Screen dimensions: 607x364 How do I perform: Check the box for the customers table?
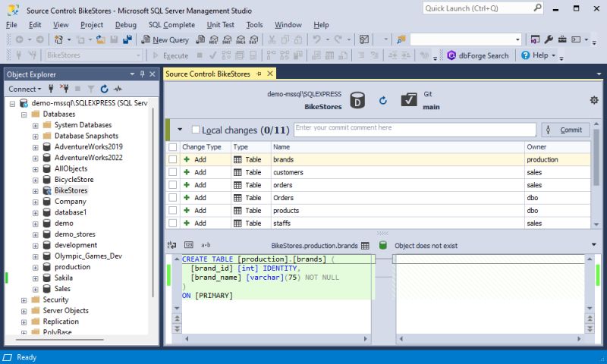pyautogui.click(x=173, y=172)
